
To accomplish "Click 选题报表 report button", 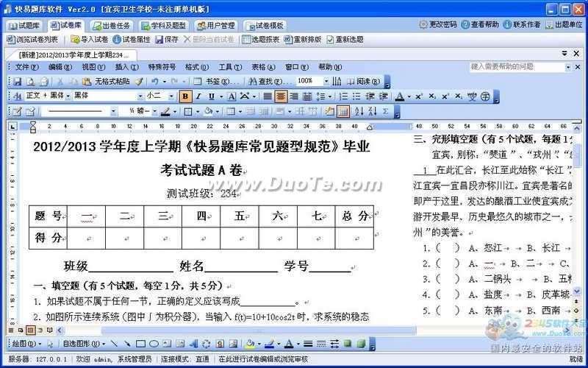I will pyautogui.click(x=261, y=40).
